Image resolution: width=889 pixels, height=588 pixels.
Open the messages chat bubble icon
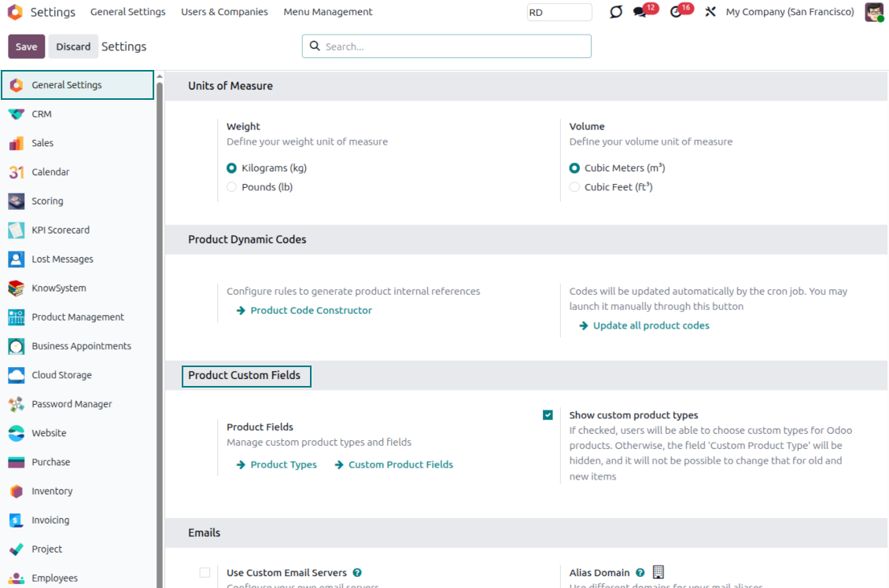(x=640, y=13)
